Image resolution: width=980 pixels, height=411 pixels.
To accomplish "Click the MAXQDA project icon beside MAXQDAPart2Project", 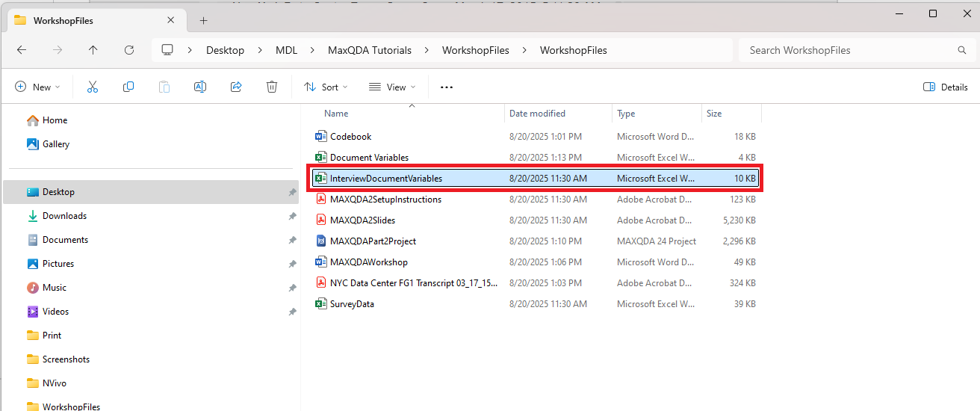I will pos(321,241).
